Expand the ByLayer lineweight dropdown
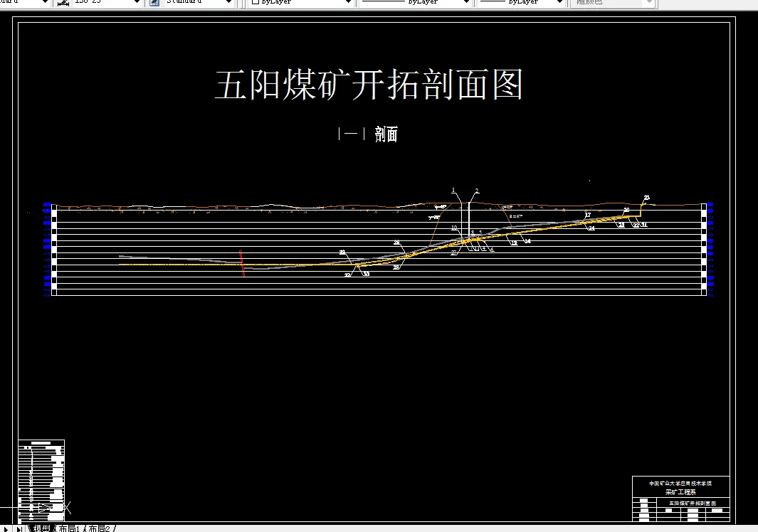 (x=559, y=2)
